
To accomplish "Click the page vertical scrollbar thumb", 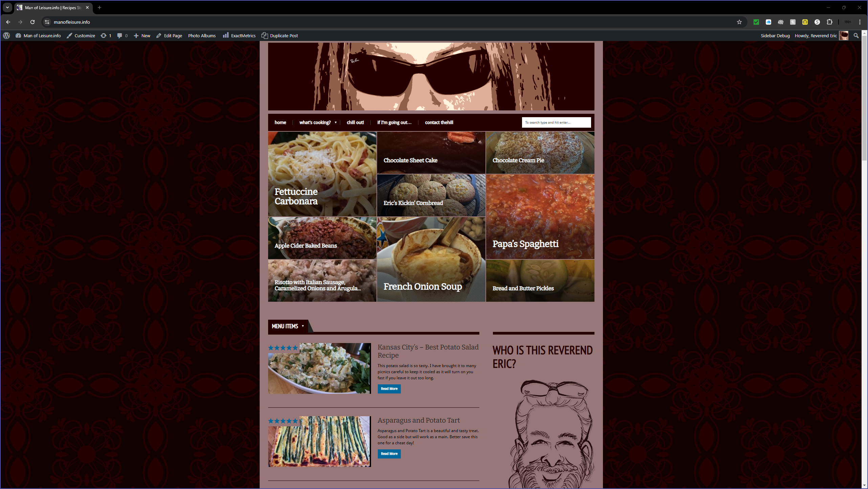I will [864, 98].
